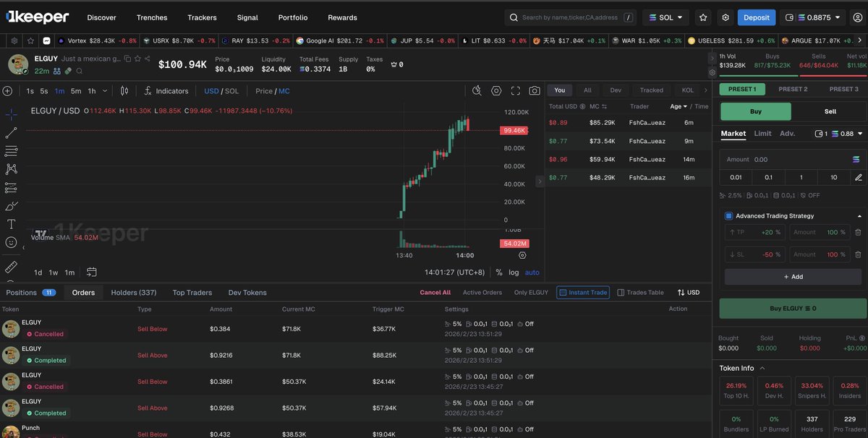Toggle percent scale on chart
Screen dimensions: 868x438
click(x=499, y=272)
